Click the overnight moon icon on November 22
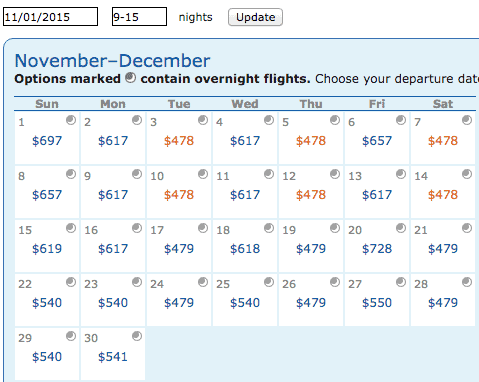Screen dimensions: 479x382 [x=71, y=282]
